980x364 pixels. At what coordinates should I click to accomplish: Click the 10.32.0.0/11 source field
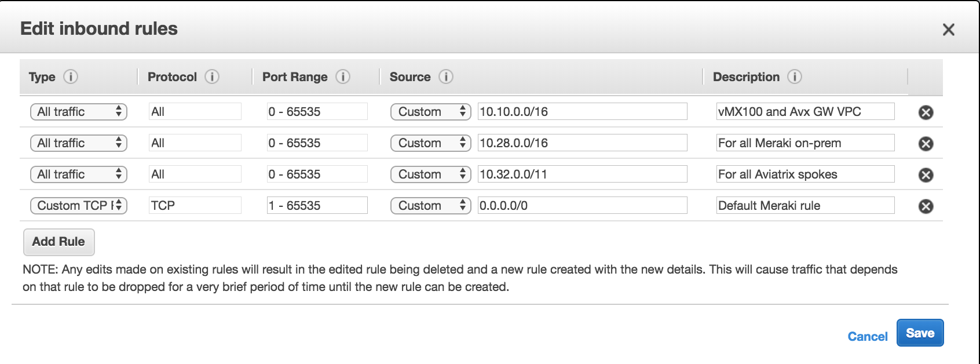[x=582, y=174]
